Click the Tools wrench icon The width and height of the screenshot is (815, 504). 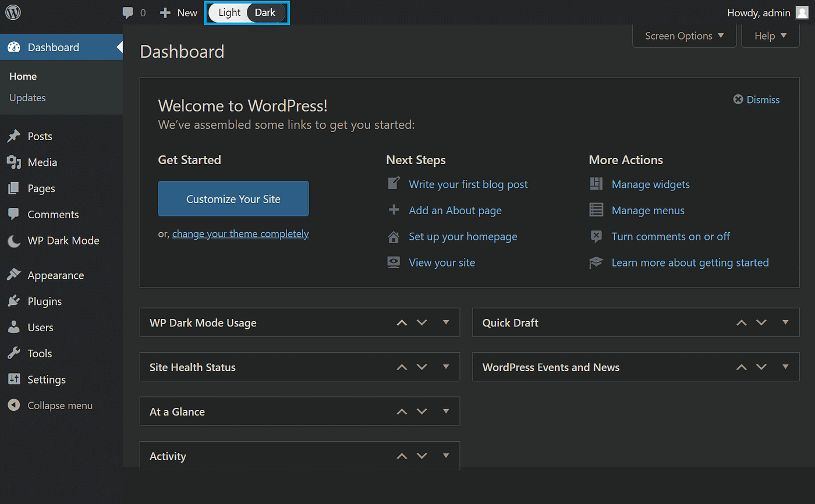(x=14, y=353)
